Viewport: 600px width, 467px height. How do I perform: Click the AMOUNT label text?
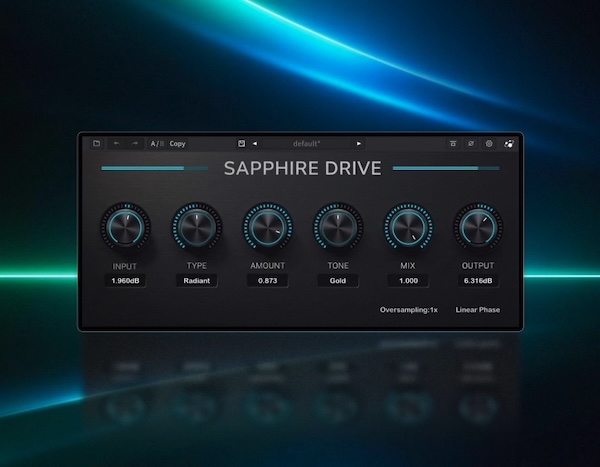(x=267, y=266)
